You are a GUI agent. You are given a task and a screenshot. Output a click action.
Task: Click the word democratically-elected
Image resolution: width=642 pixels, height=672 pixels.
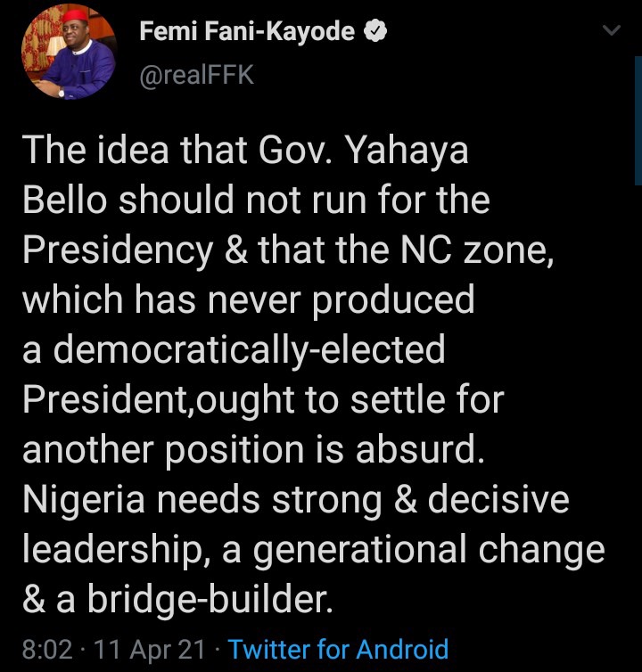(x=249, y=349)
